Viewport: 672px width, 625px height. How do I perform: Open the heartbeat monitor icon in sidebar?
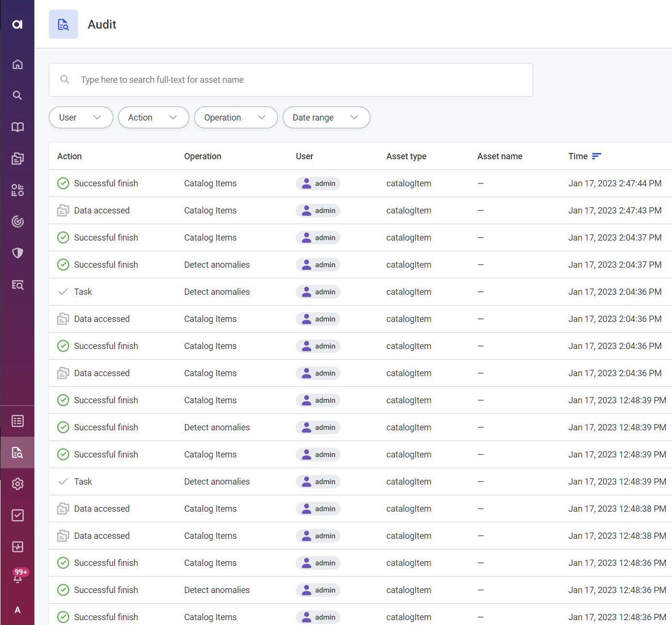[17, 547]
